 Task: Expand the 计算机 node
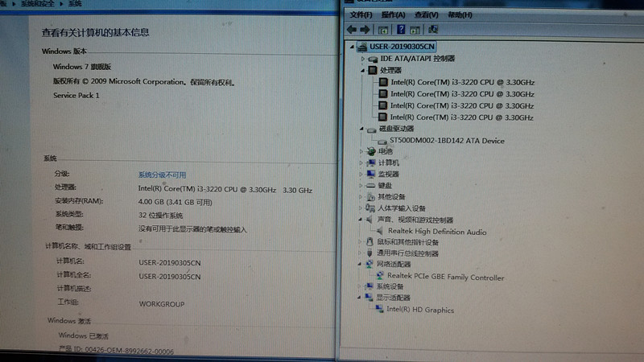(361, 163)
